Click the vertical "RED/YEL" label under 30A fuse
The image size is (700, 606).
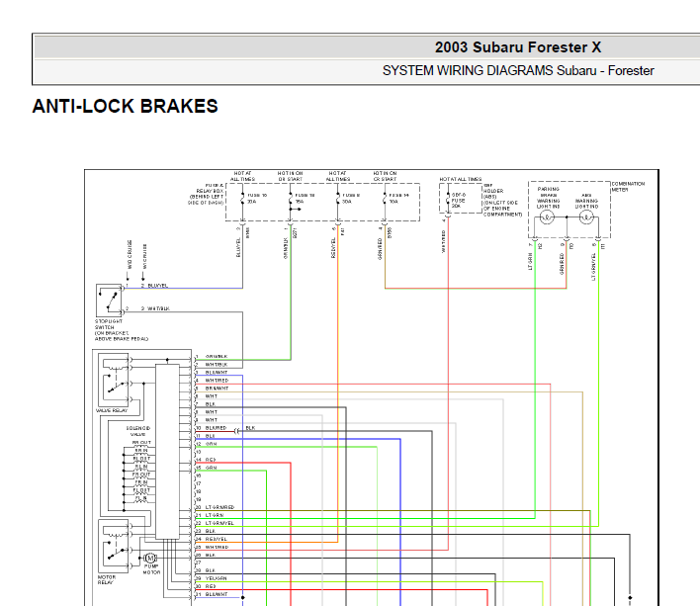[x=333, y=248]
